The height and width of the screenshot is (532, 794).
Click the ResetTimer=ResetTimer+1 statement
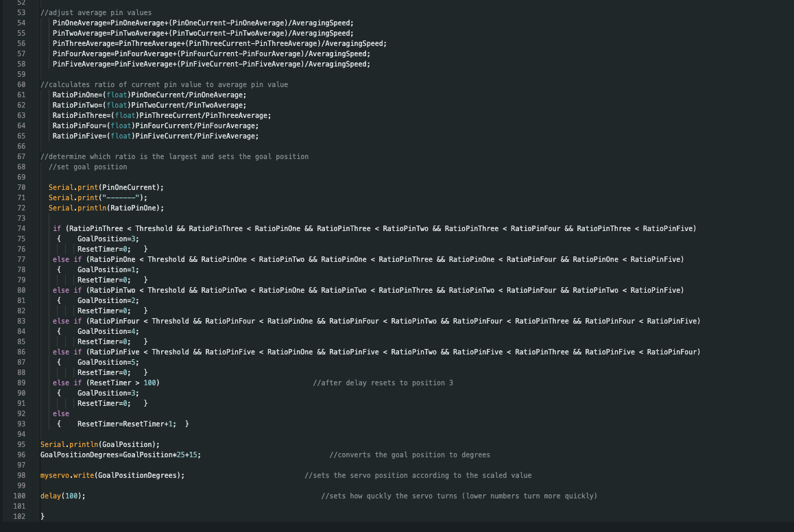click(127, 424)
